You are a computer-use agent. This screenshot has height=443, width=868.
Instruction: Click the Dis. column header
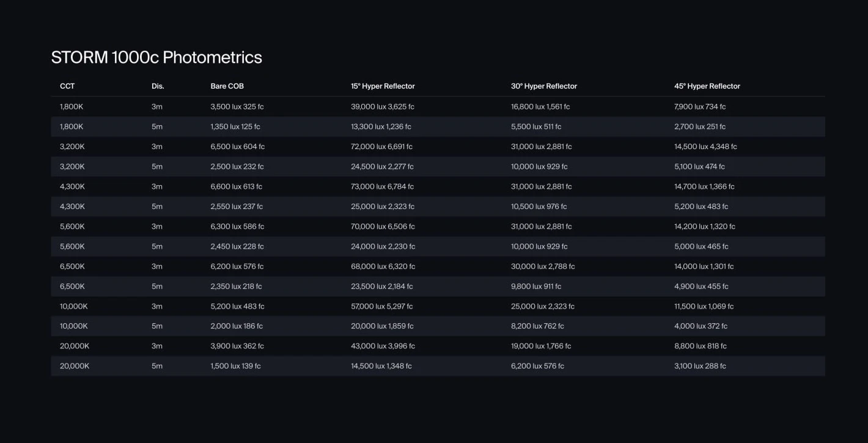pyautogui.click(x=158, y=86)
